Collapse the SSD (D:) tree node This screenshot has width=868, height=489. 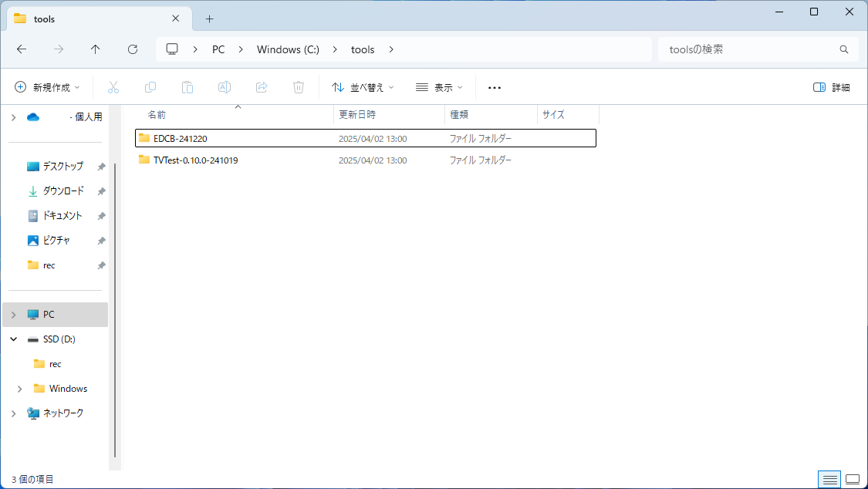13,339
